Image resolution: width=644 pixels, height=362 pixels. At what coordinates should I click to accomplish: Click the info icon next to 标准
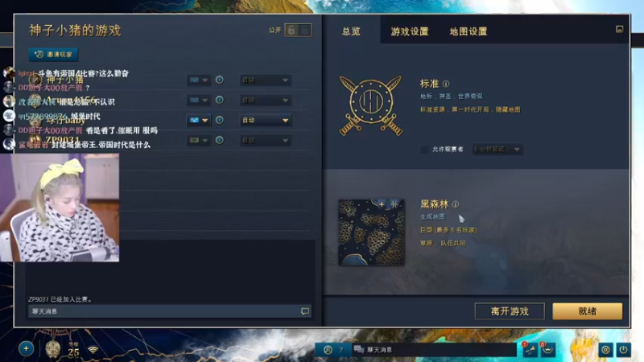pos(446,84)
